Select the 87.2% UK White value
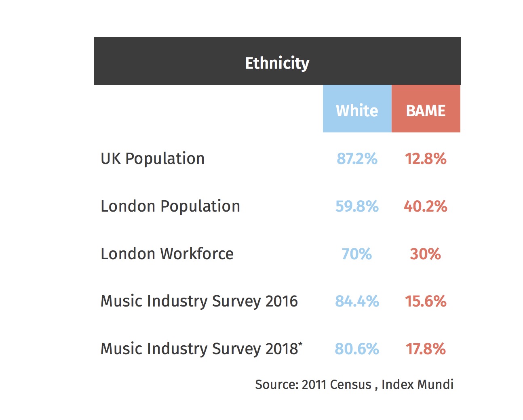Screen dimensions: 523x420 (357, 158)
